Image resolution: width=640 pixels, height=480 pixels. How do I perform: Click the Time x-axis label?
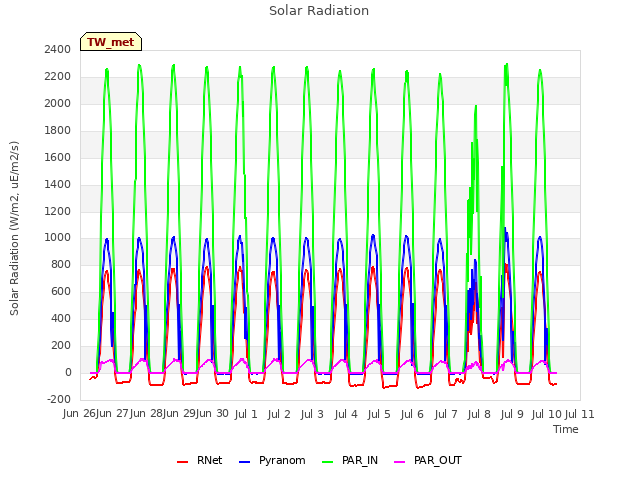point(566,429)
